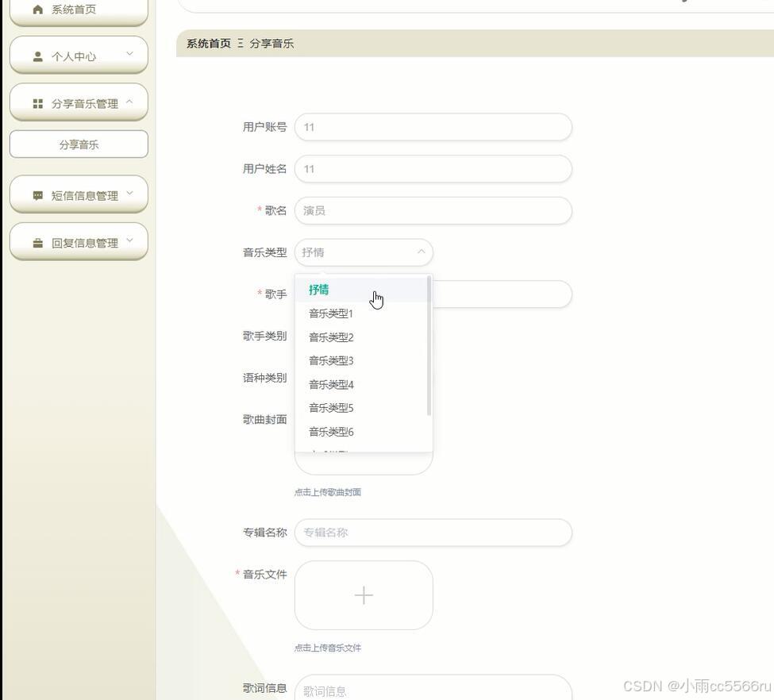This screenshot has width=774, height=700.
Task: Select 抒情 in the music type list
Action: (x=361, y=290)
